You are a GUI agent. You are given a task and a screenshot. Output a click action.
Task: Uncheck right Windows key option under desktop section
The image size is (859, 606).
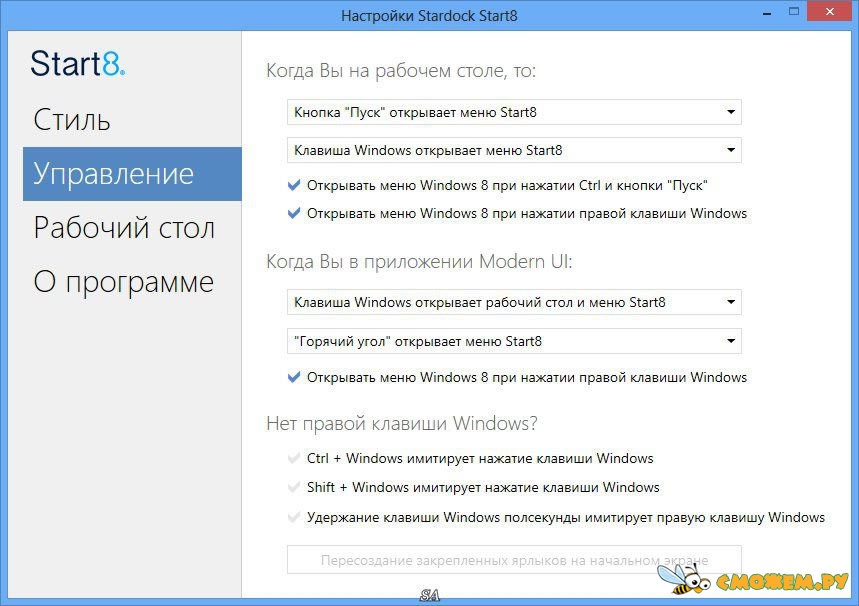click(294, 213)
